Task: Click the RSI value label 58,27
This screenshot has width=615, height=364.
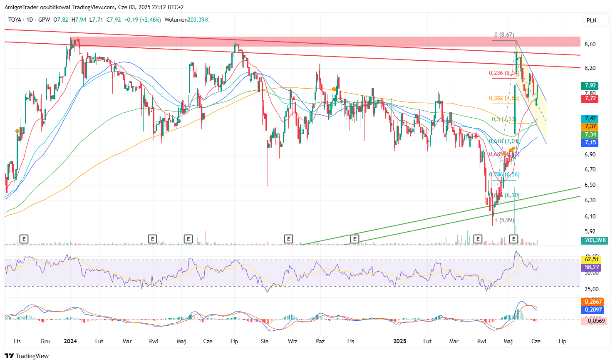Action: coord(592,267)
